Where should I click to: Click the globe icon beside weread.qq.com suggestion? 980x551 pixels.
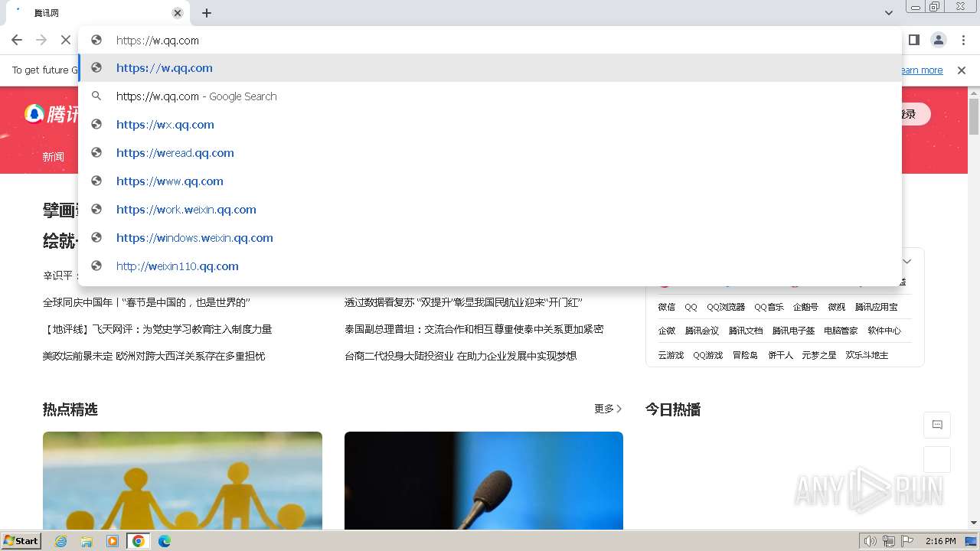pyautogui.click(x=96, y=153)
